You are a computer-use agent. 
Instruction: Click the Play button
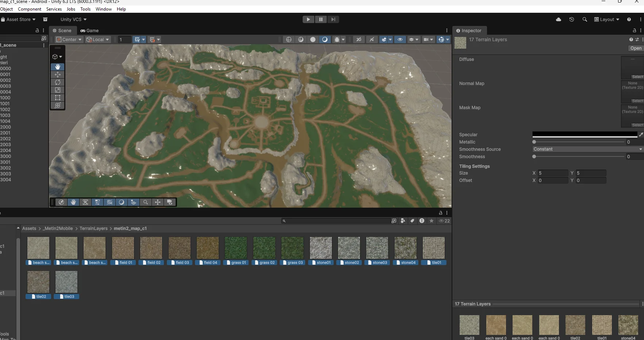click(308, 19)
